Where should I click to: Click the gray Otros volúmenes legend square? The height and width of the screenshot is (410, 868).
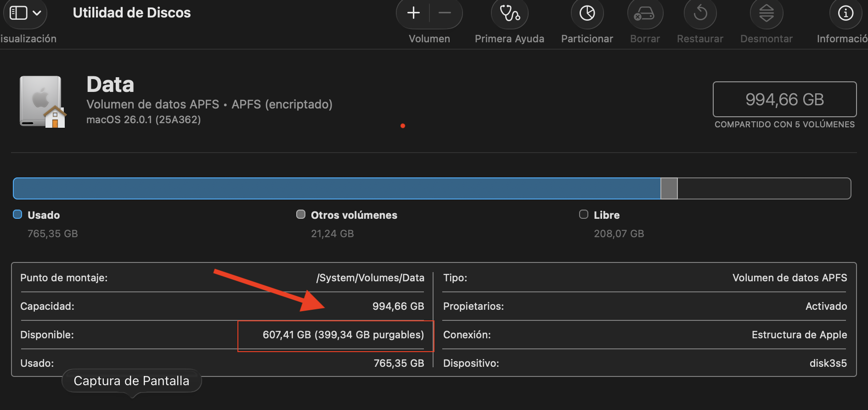click(301, 214)
